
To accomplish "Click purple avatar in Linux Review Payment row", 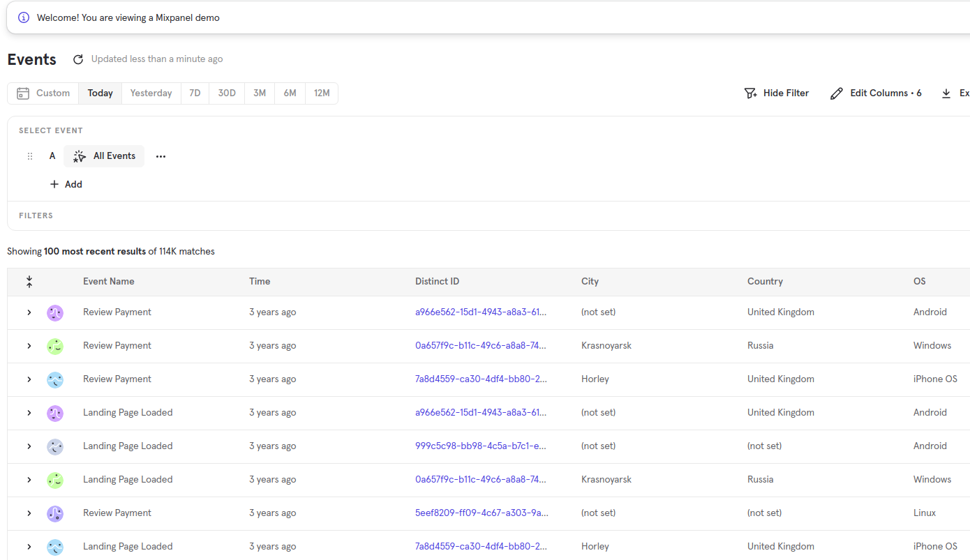I will 55,513.
